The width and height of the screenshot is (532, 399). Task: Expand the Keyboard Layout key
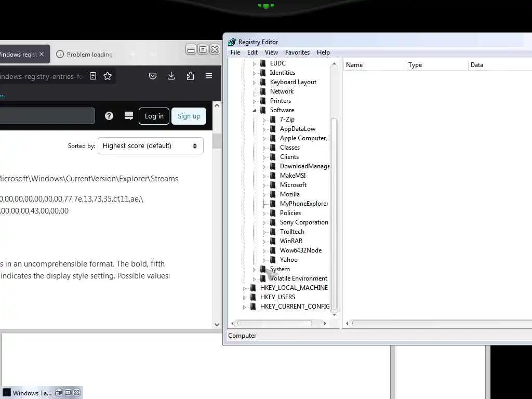(254, 83)
